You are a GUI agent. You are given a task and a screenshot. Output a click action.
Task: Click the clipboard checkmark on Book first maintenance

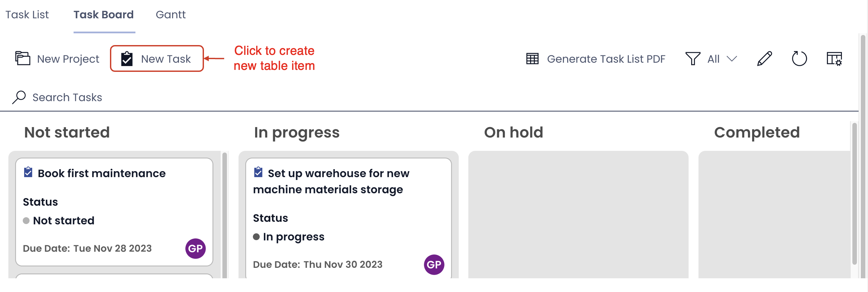[x=28, y=172]
